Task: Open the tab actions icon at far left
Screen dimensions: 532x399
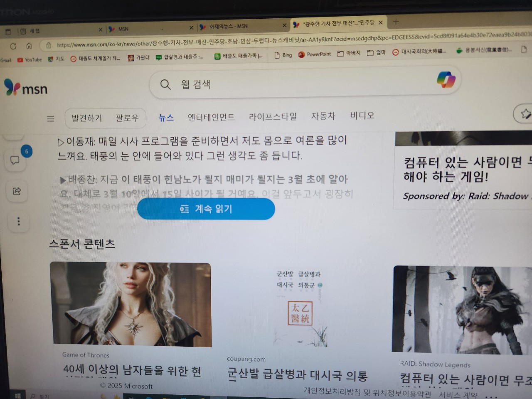Action: click(8, 32)
